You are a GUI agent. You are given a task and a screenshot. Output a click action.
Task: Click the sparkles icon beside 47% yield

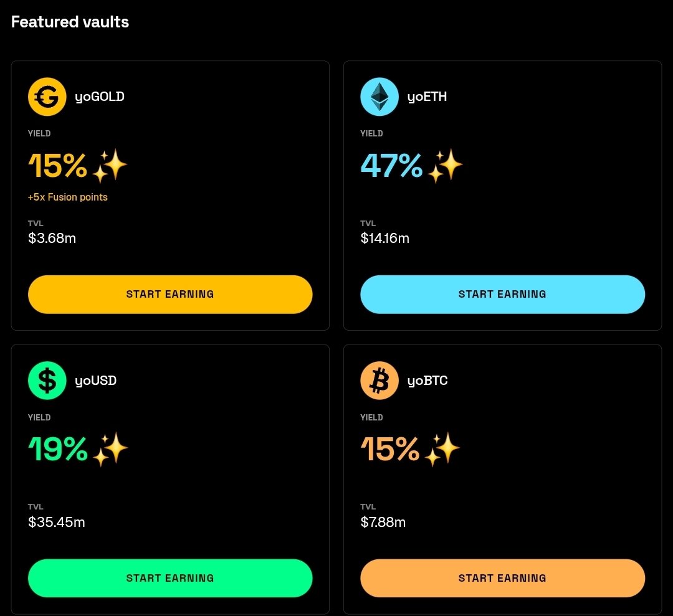445,166
